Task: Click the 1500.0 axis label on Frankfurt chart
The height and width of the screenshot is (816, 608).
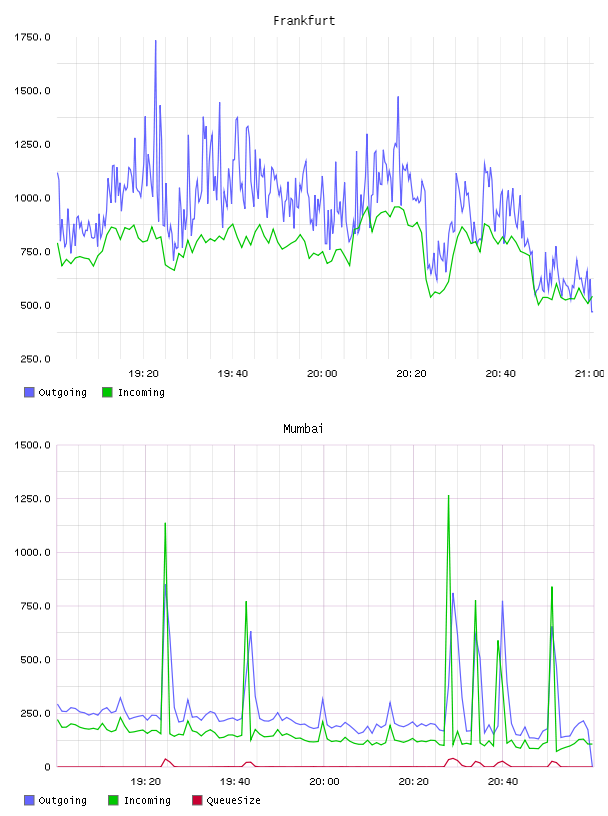Action: pos(32,91)
